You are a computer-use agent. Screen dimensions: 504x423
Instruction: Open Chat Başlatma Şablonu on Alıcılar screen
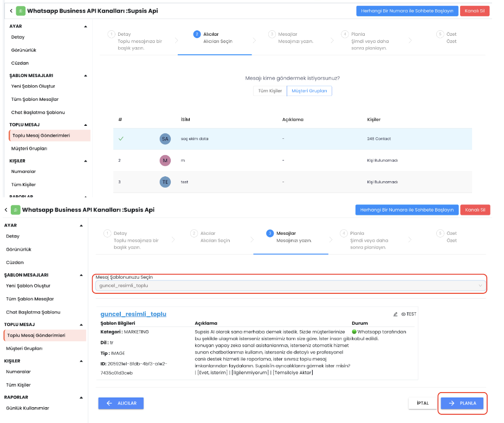point(38,112)
